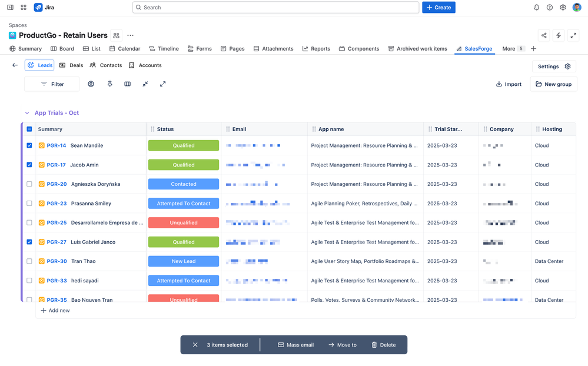This screenshot has height=366, width=588.
Task: Open the automation lightning bolt icon
Action: [559, 35]
